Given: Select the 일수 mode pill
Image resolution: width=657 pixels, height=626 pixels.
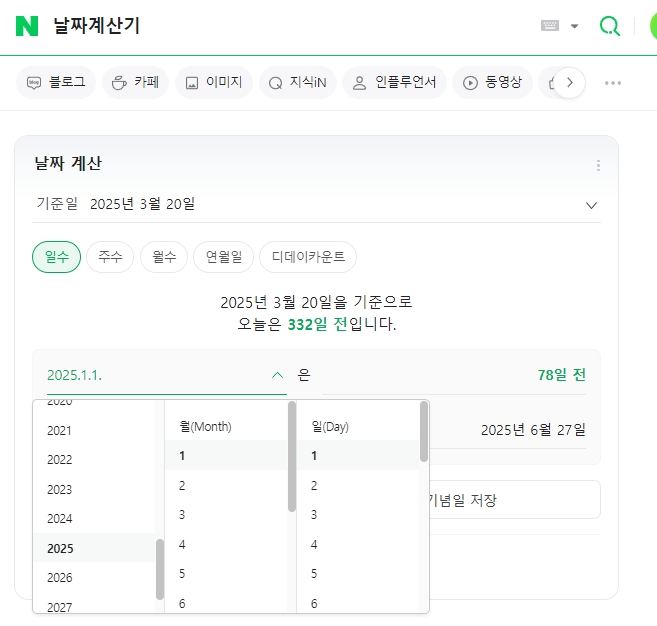Looking at the screenshot, I should pyautogui.click(x=57, y=257).
